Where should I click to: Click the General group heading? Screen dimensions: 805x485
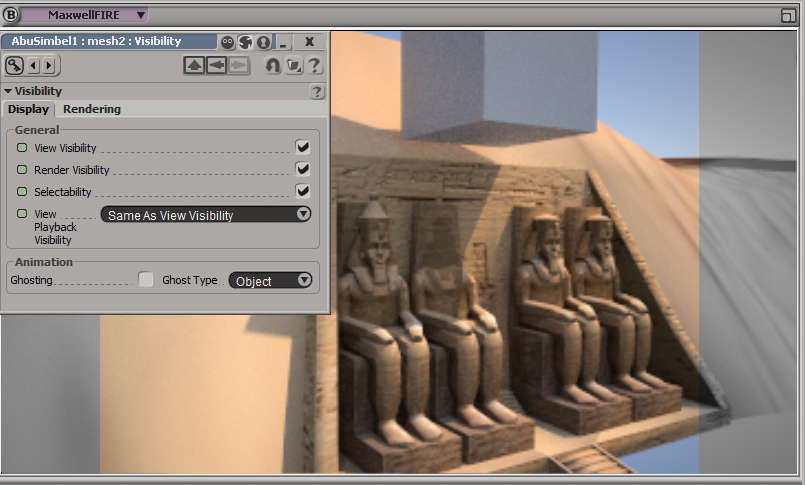coord(37,130)
